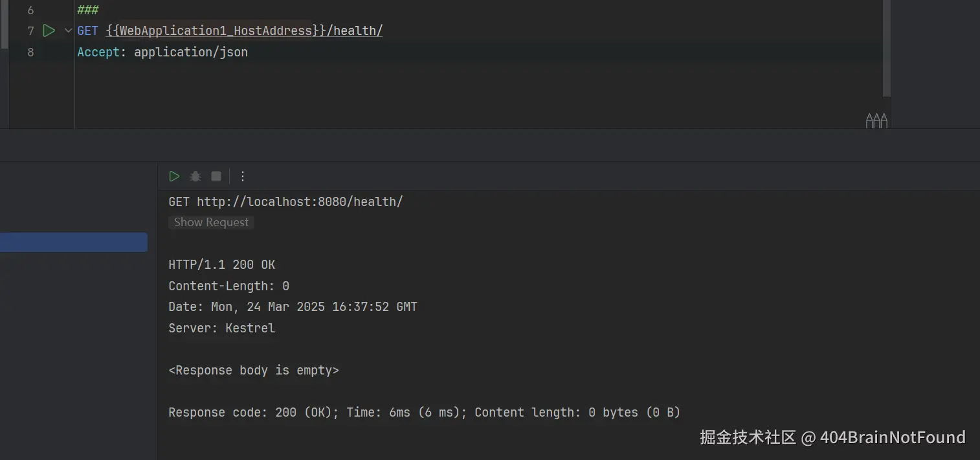Open the http://localhost:8080/health/ link
Image resolution: width=980 pixels, height=460 pixels.
(x=299, y=201)
